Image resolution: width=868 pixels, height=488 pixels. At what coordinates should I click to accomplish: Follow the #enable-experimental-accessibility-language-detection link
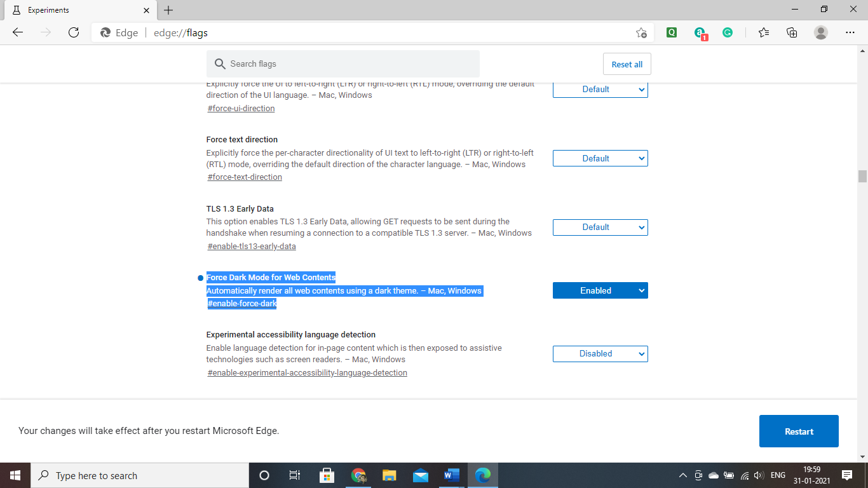pos(308,372)
